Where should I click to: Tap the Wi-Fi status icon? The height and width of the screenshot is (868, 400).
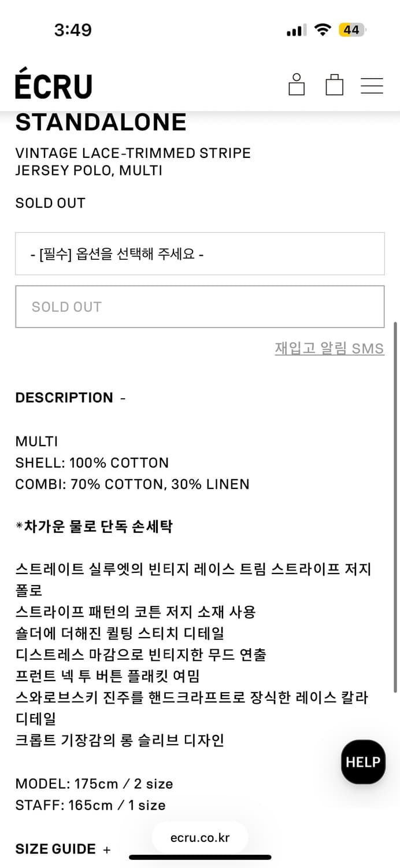pos(322,30)
